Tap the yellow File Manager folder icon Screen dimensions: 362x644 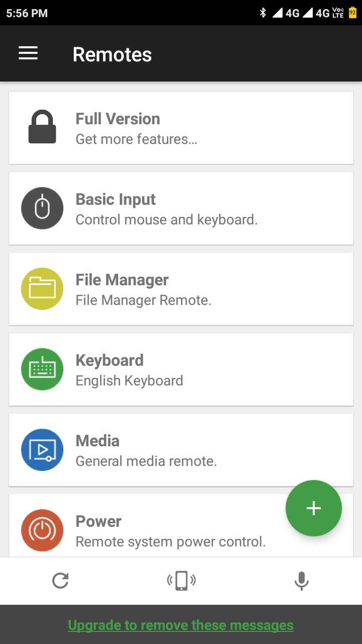point(42,289)
